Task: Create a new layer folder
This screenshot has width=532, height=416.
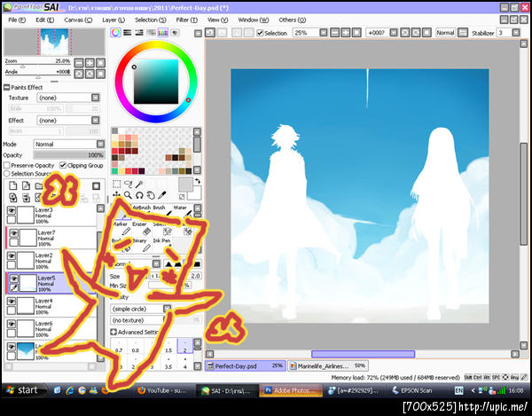Action: tap(39, 185)
